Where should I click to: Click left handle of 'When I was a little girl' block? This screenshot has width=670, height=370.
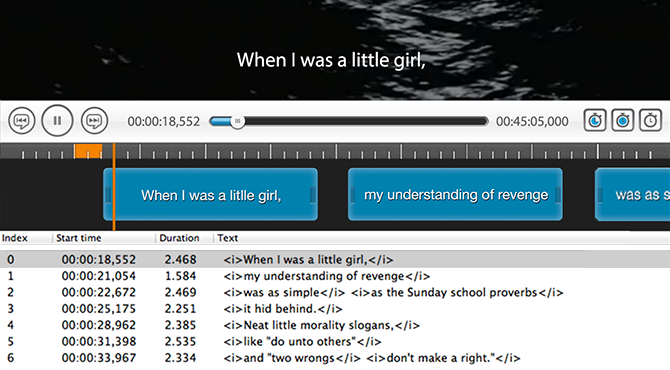[x=108, y=195]
